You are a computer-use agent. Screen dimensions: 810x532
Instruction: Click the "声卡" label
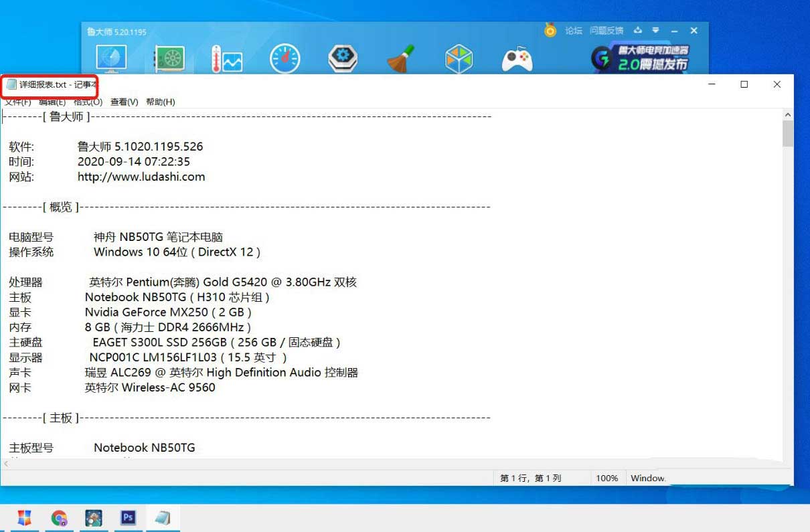pyautogui.click(x=20, y=373)
